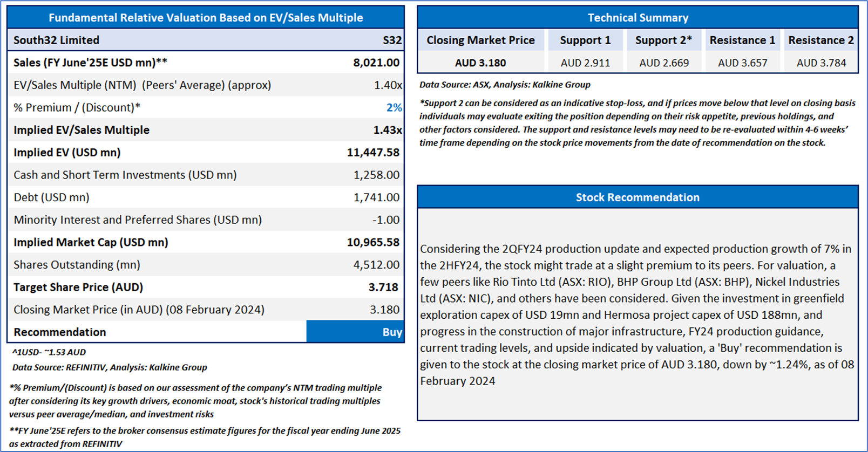
Task: Click 'Data Source: REFINITIV, Analysis: Kalkine Group' note
Action: click(x=110, y=367)
